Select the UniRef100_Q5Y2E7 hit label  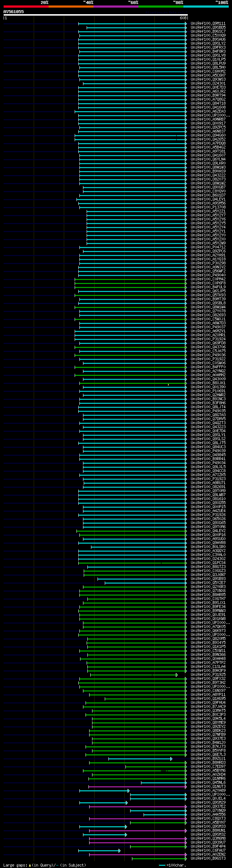[208, 583]
